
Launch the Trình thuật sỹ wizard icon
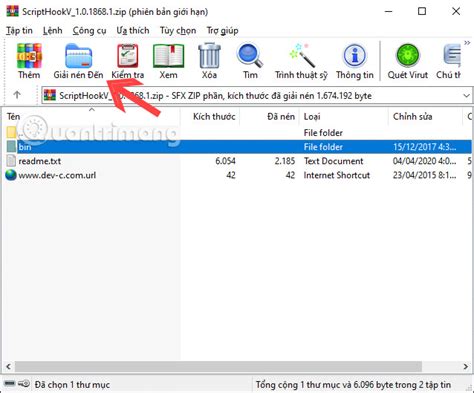[301, 55]
